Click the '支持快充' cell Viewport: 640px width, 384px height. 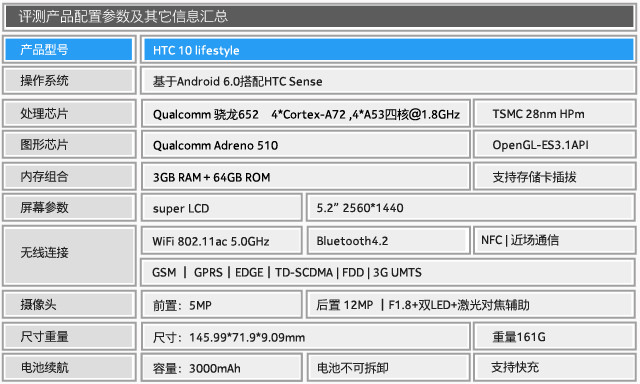pos(555,368)
